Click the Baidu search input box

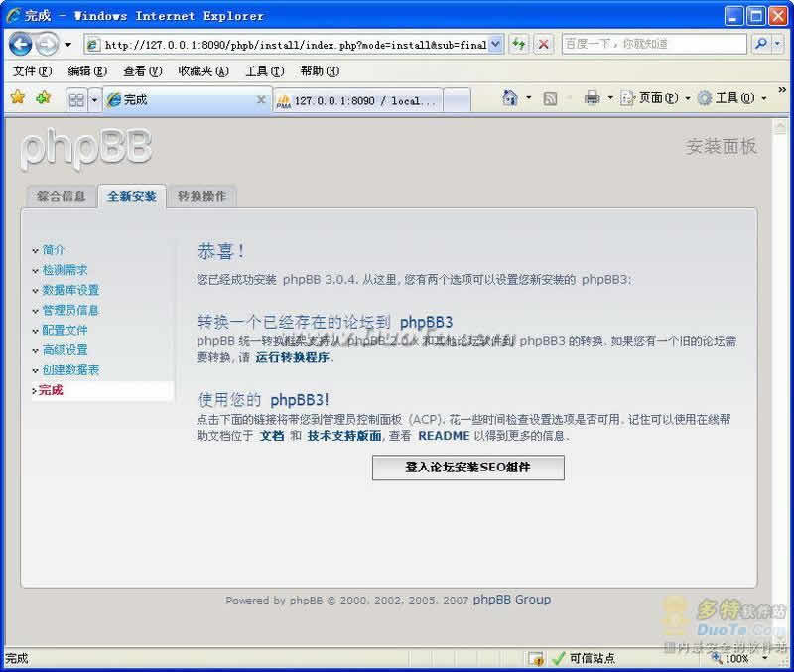coord(654,44)
